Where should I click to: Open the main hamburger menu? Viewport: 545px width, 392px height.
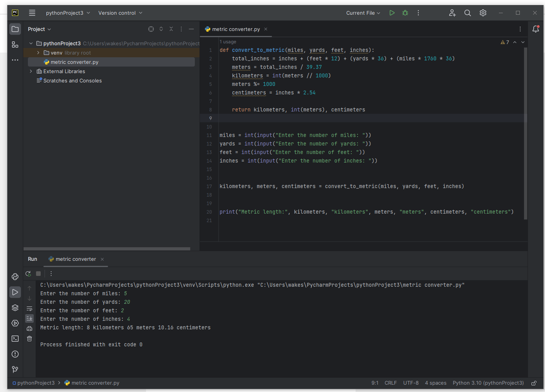click(x=32, y=13)
